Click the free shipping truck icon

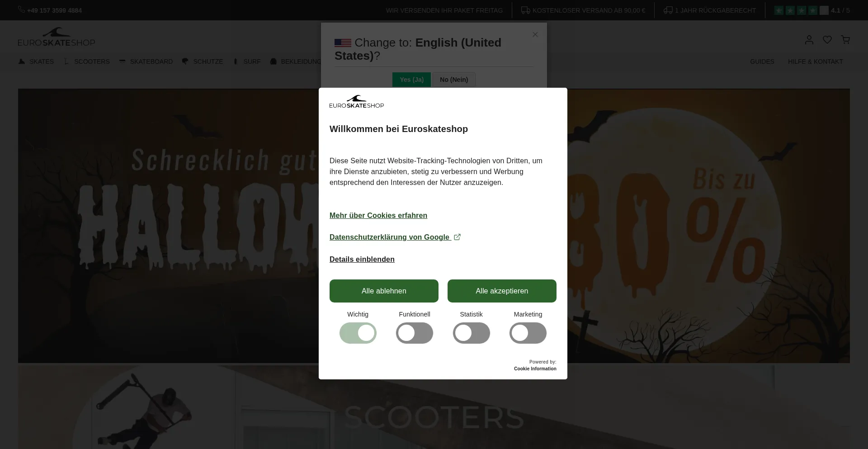[525, 10]
